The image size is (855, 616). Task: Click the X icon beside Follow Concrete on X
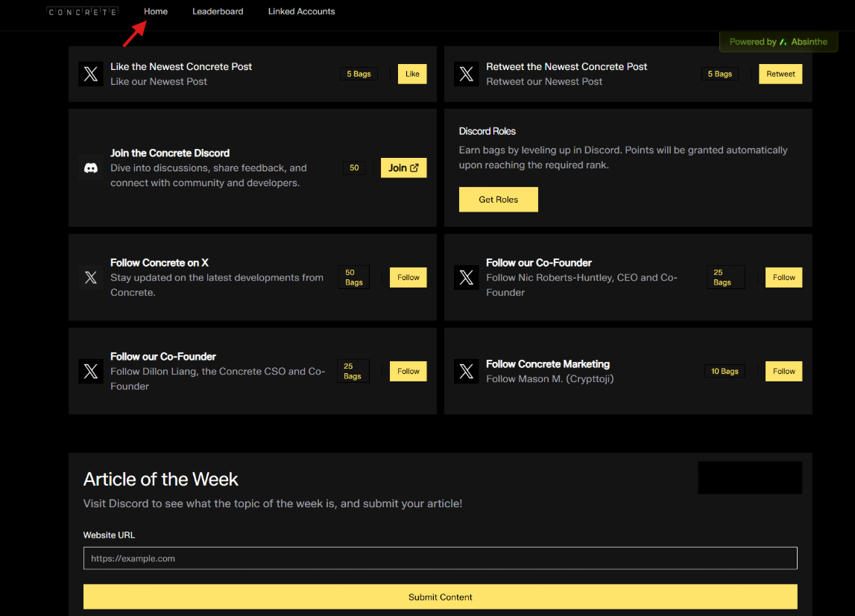(91, 278)
